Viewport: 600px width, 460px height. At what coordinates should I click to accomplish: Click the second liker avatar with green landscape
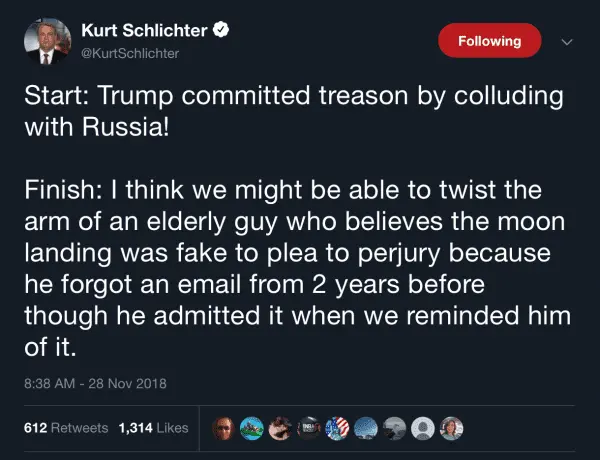(x=252, y=427)
